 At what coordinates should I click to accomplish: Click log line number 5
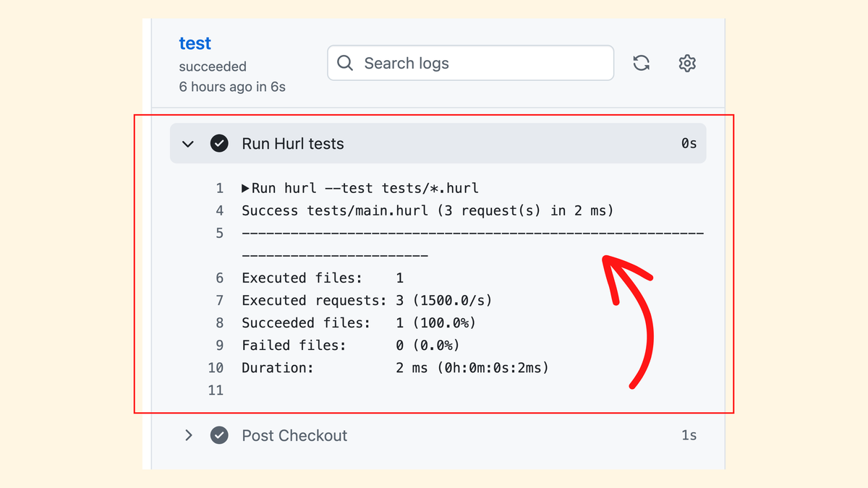[220, 234]
